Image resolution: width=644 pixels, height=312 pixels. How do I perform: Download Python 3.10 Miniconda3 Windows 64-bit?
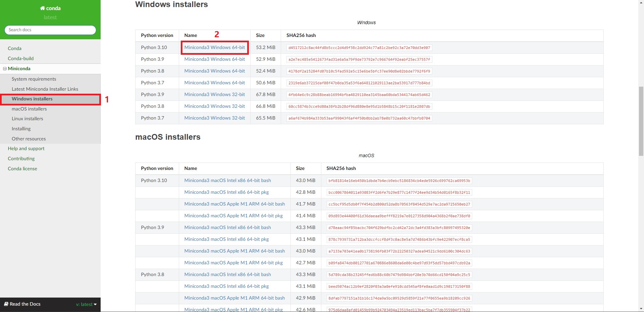[x=215, y=47]
